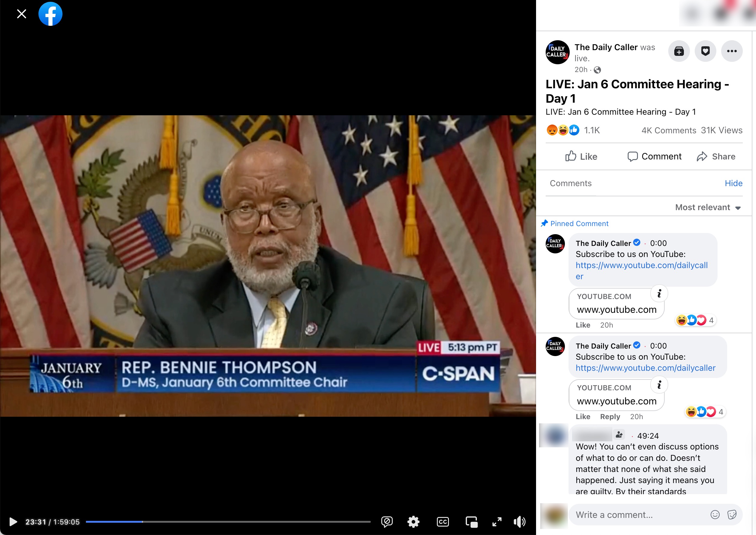The image size is (756, 535).
Task: Play the video
Action: [x=13, y=521]
